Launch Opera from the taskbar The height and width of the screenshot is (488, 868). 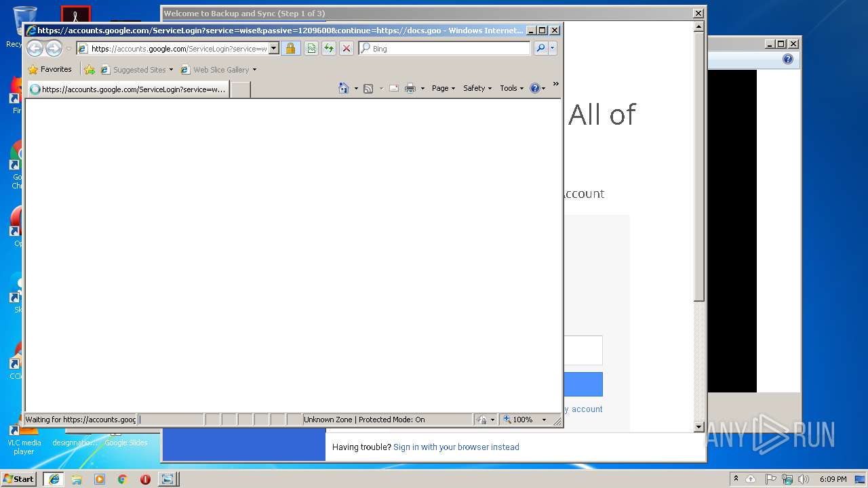click(x=145, y=479)
